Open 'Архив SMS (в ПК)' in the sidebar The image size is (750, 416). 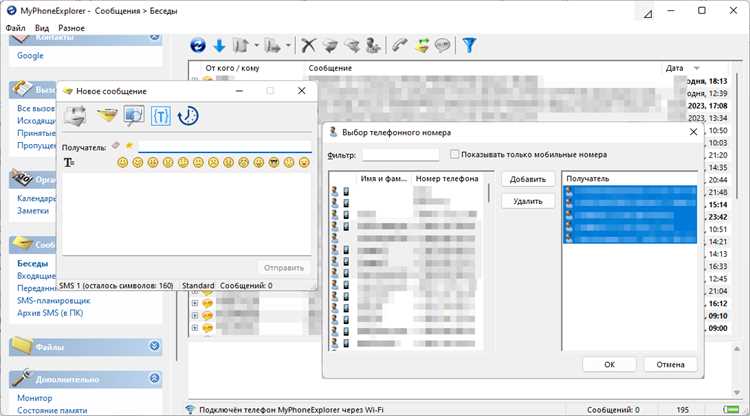50,313
